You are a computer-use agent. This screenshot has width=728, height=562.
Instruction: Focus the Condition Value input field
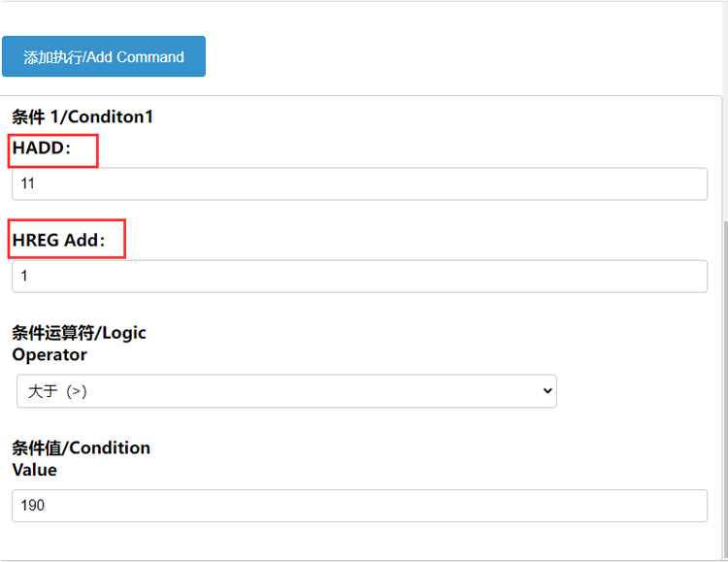pyautogui.click(x=359, y=506)
